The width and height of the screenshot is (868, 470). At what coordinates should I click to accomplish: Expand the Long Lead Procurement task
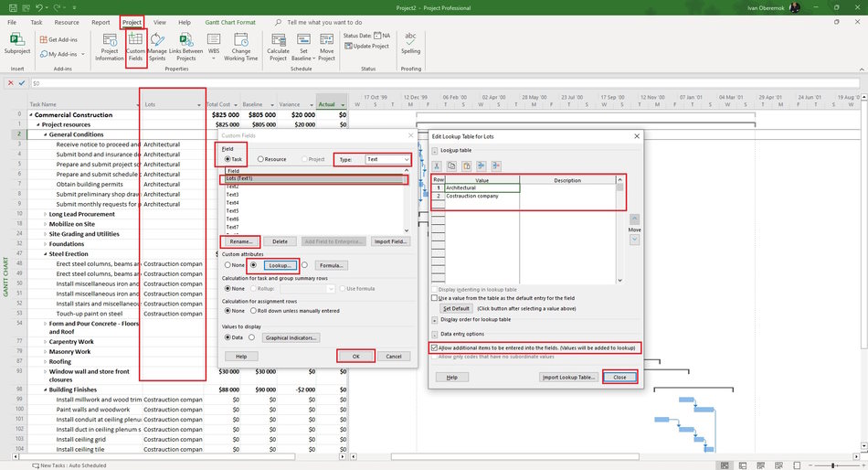pos(46,214)
